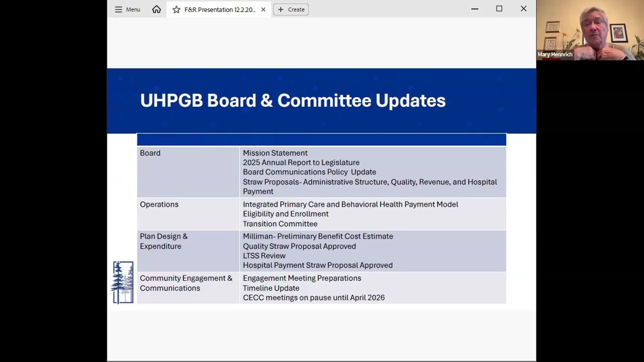Viewport: 644px width, 362px height.
Task: Click Transition Committee text
Action: click(x=280, y=224)
